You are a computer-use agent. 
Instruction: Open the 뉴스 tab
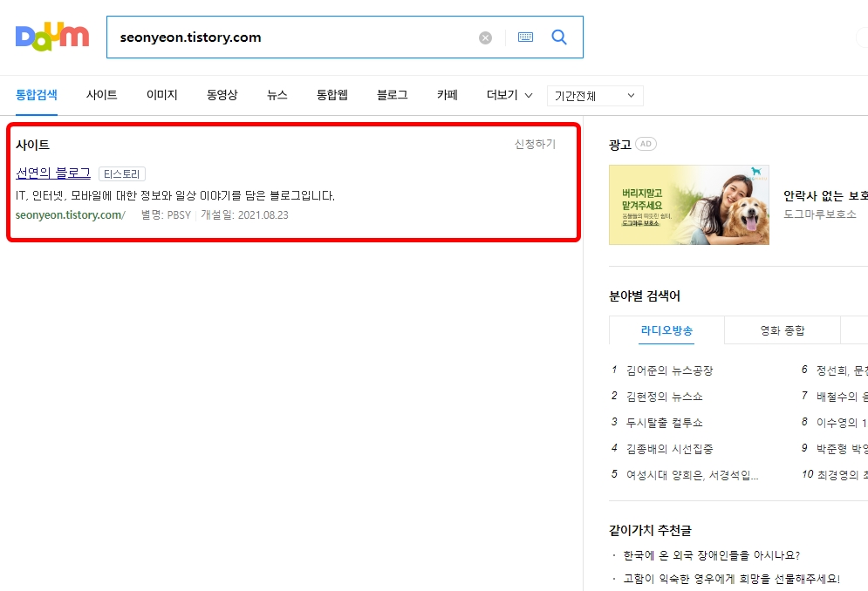tap(277, 95)
